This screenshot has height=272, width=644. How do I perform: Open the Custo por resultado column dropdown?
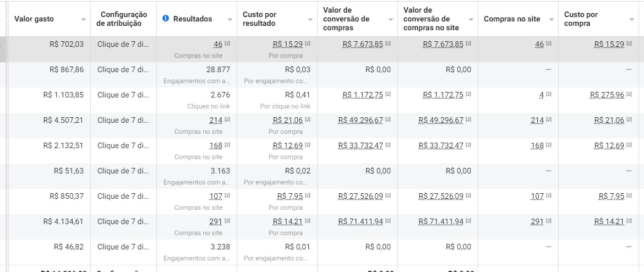(x=310, y=19)
